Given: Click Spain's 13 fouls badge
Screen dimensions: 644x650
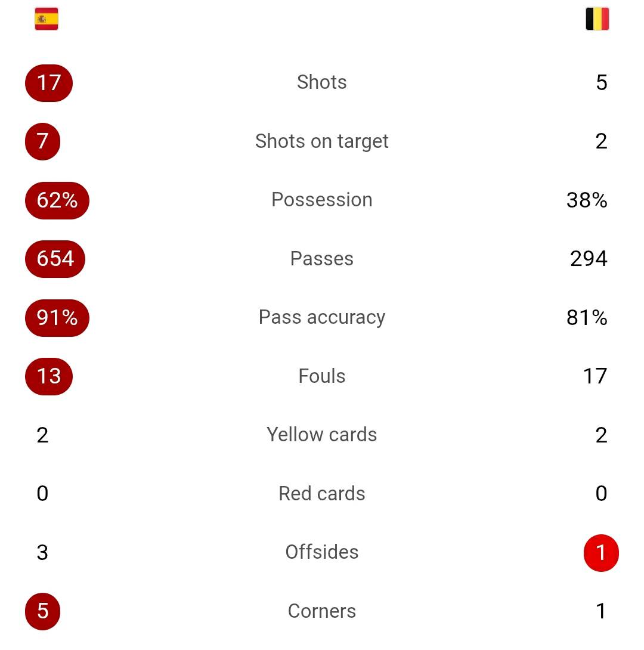Looking at the screenshot, I should pyautogui.click(x=49, y=376).
